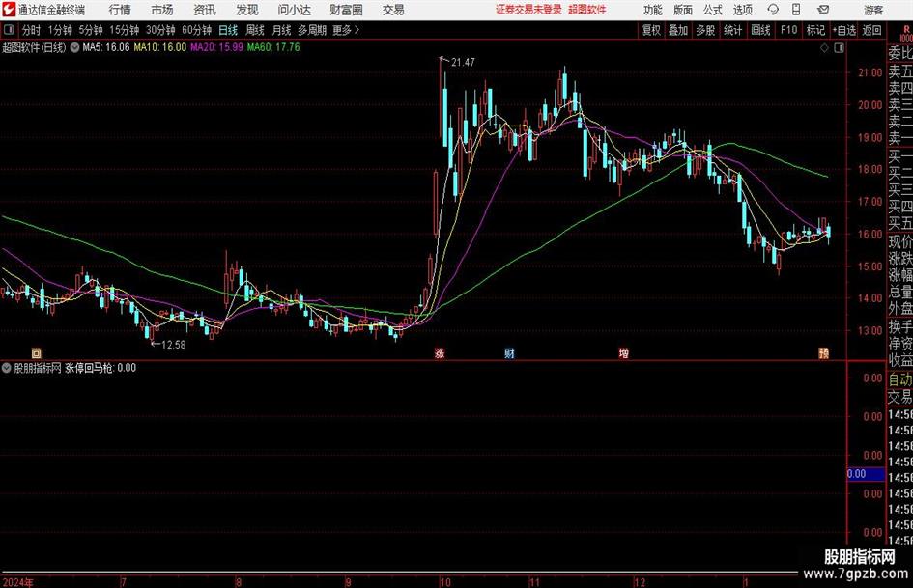Click the 返回 button

pos(871,30)
